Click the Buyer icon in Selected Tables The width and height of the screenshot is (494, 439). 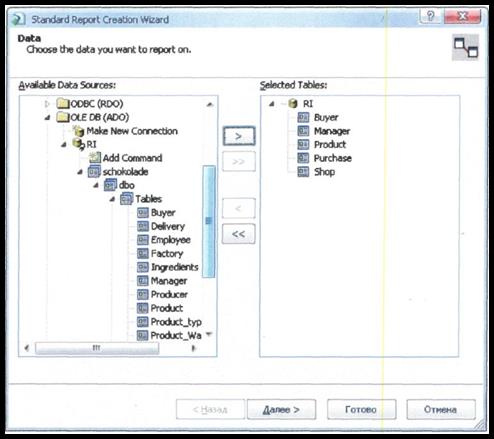tap(303, 117)
